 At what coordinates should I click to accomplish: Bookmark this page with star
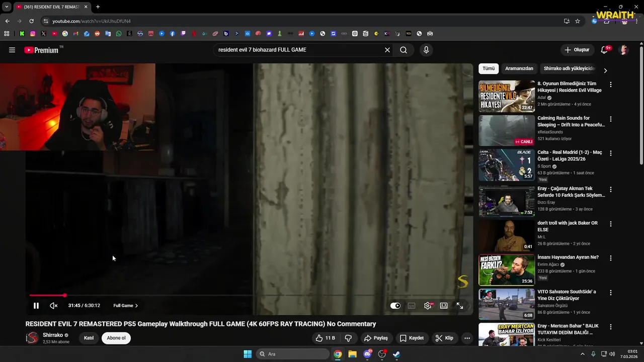click(x=578, y=21)
